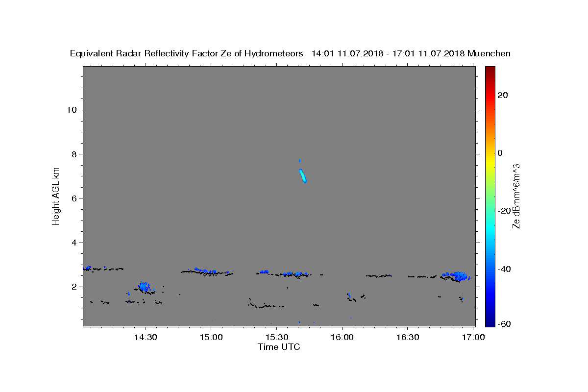This screenshot has width=588, height=392.
Task: Click the 15:00 time tick label
Action: (x=211, y=337)
